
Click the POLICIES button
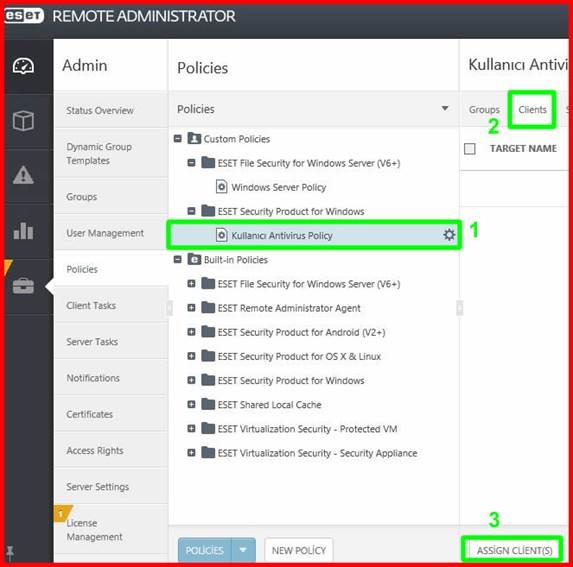coord(205,550)
